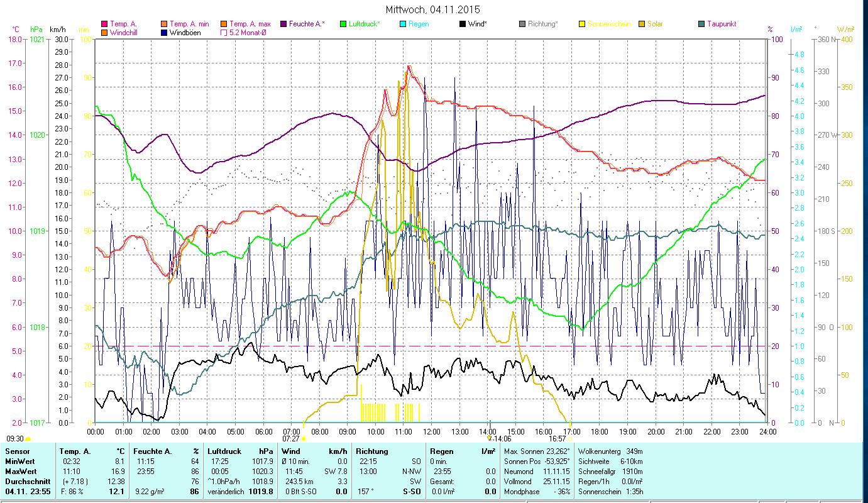
Task: Click the Wolkenunterg value 349m
Action: pyautogui.click(x=635, y=451)
